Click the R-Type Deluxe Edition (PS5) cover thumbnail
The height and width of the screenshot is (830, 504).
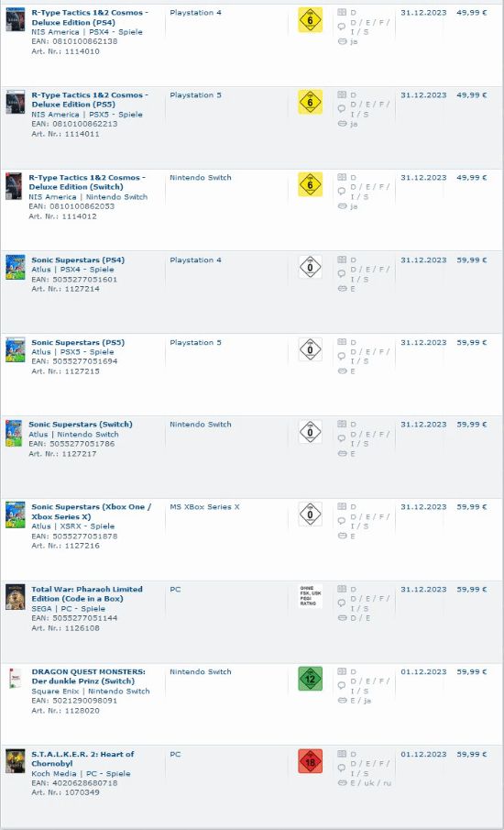(16, 102)
